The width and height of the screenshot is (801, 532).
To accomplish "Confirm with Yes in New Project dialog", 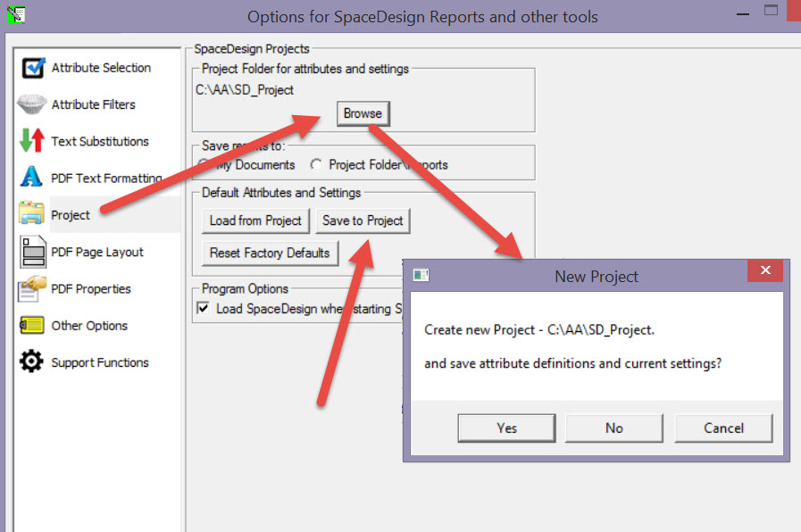I will click(x=506, y=428).
